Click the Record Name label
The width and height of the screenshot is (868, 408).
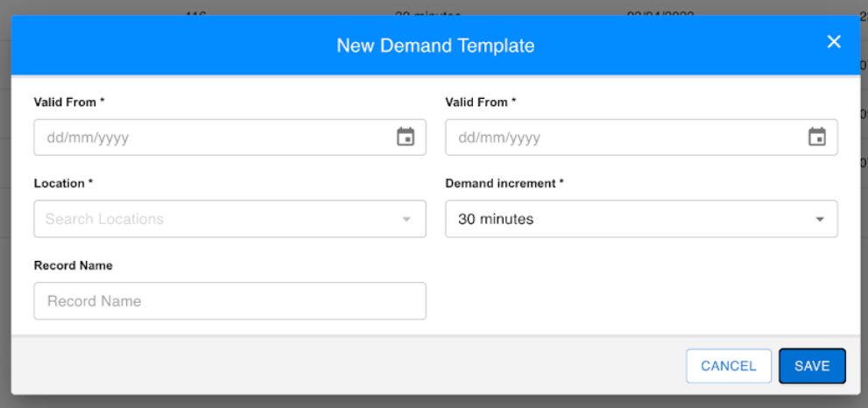73,265
